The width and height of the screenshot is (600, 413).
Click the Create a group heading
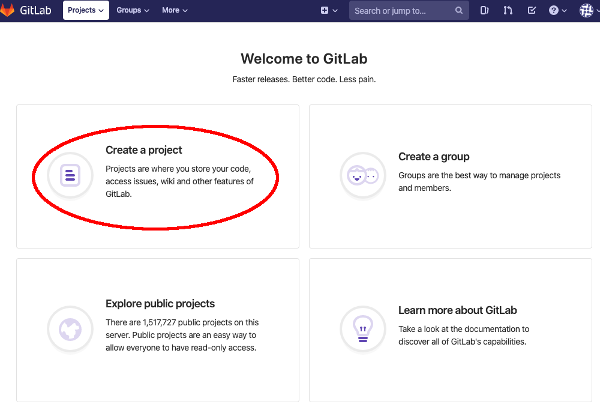pos(434,157)
